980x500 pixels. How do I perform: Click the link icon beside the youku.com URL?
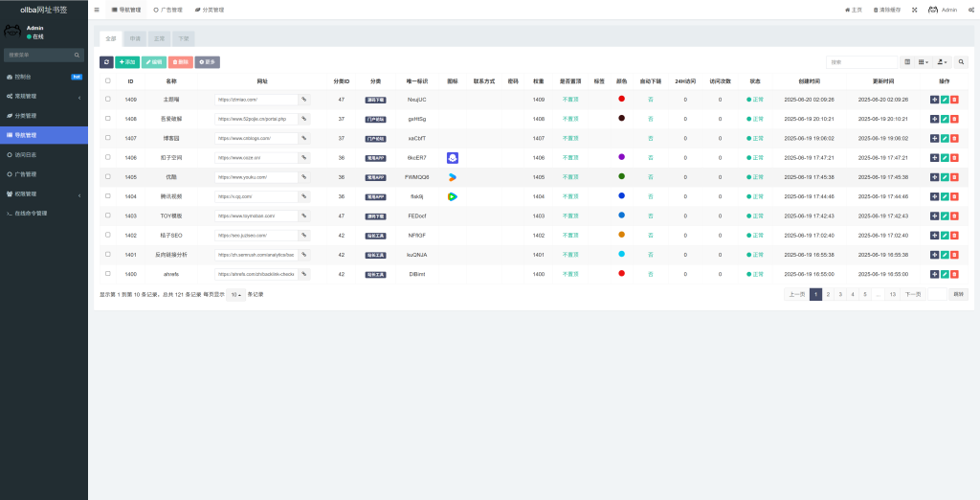[304, 177]
